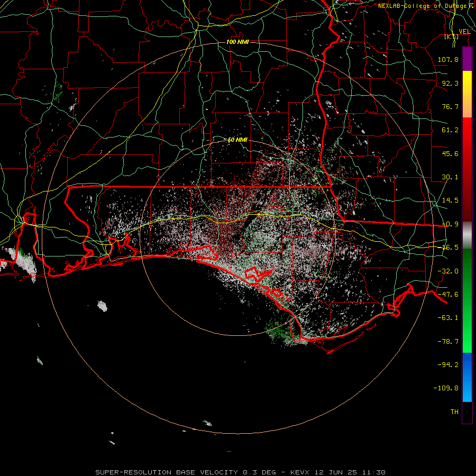Select the VEL legend title
This screenshot has height=476, width=476.
coord(465,32)
